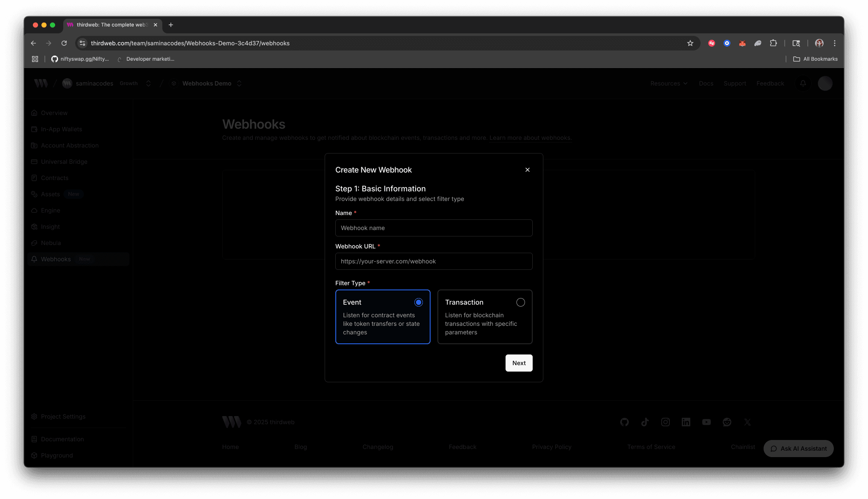Viewport: 868px width, 499px height.
Task: Open the Insight section in sidebar
Action: 50,227
